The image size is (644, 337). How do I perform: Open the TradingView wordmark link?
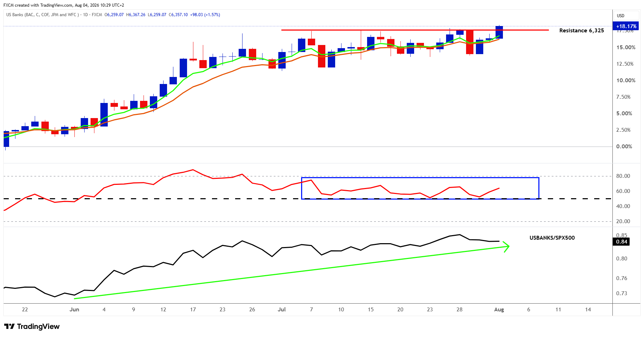click(38, 326)
